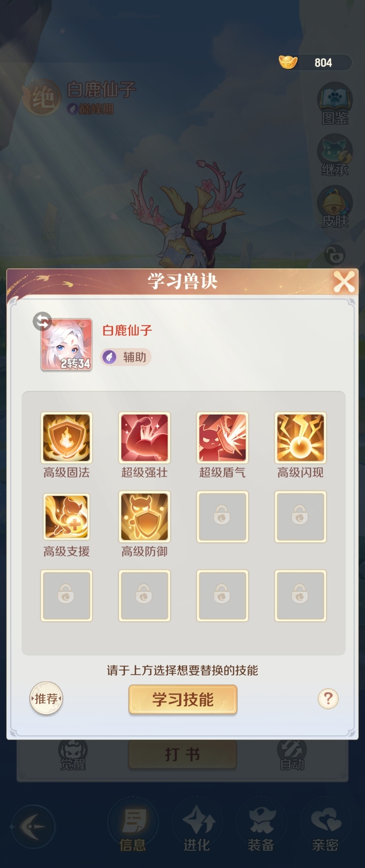Viewport: 365px width, 868px height.
Task: Open the 图鉴 book icon
Action: pos(335,105)
